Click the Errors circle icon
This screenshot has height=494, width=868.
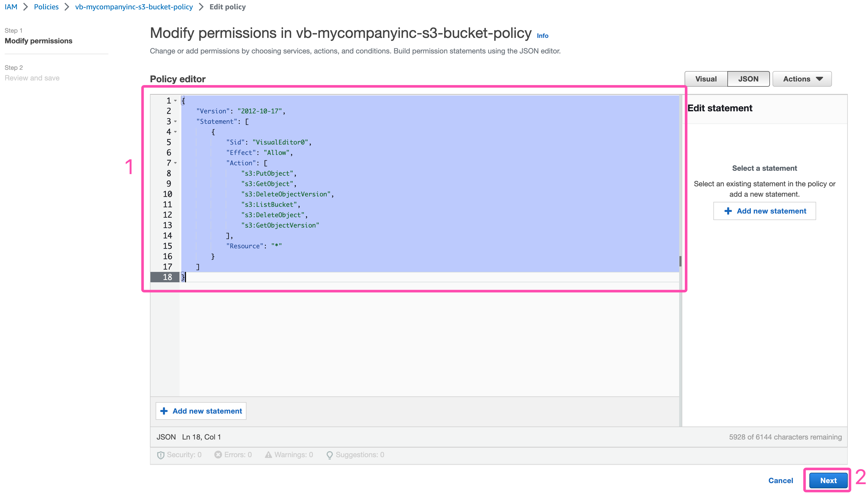point(218,455)
